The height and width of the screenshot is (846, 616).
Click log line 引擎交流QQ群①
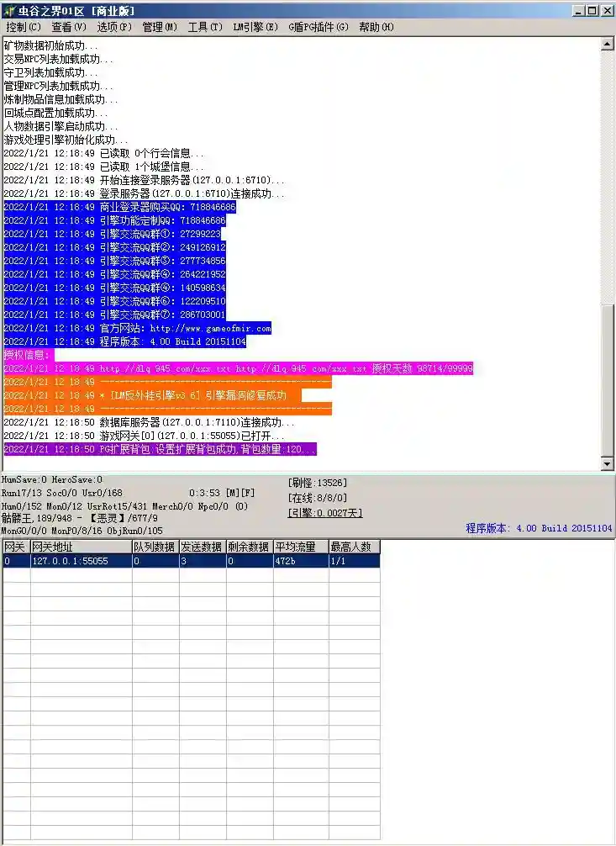pos(113,234)
